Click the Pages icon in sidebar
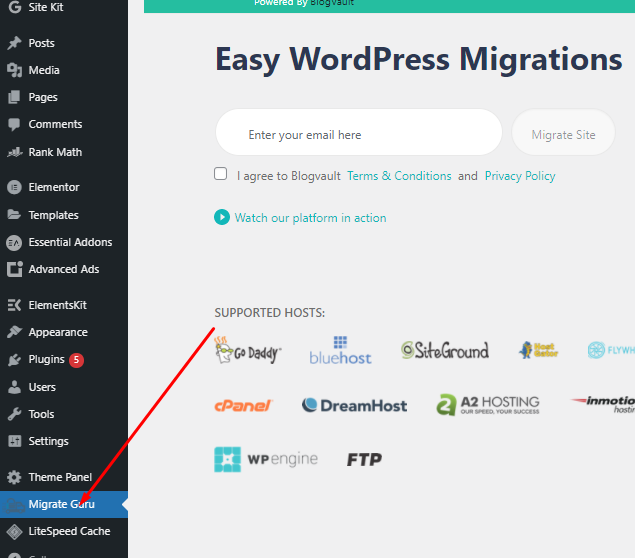The width and height of the screenshot is (635, 558). tap(14, 97)
